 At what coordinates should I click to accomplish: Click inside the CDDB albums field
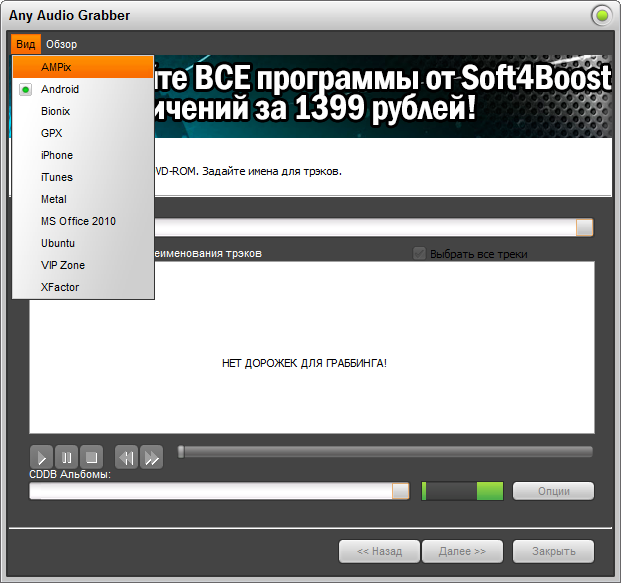211,491
